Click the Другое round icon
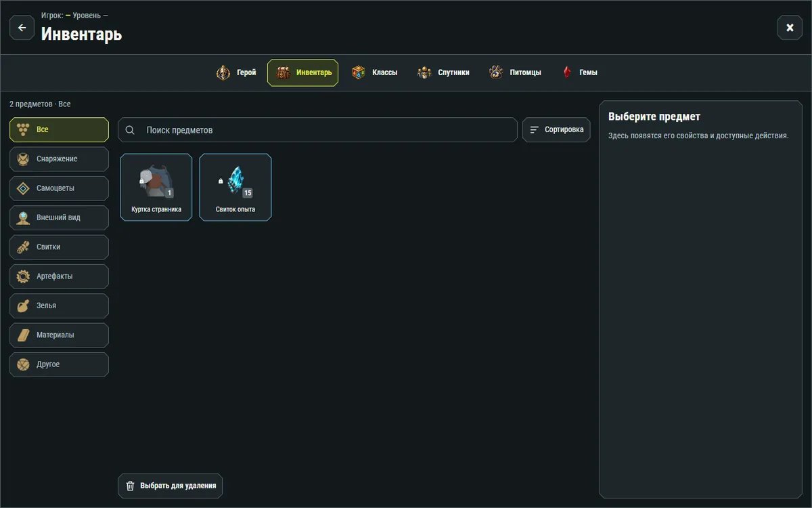This screenshot has height=508, width=812. (x=24, y=364)
